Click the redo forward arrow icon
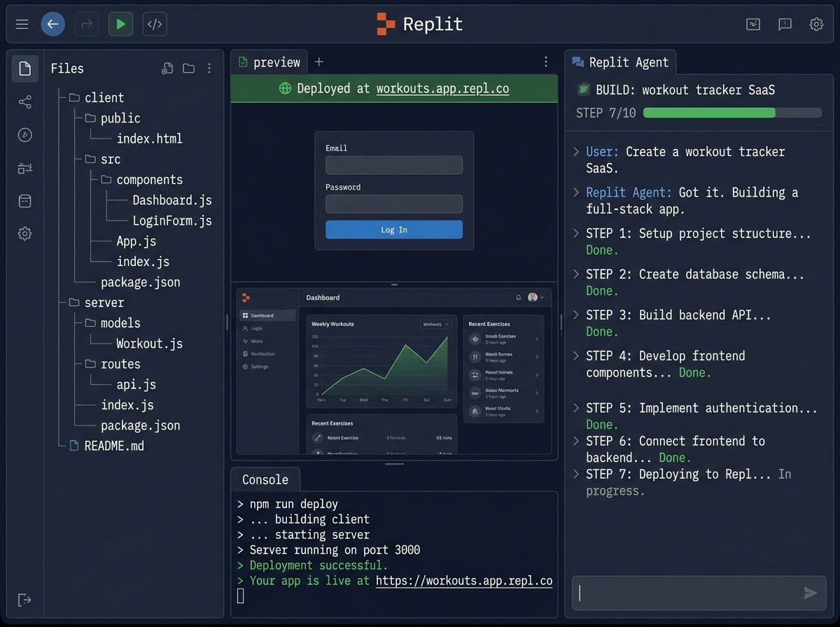This screenshot has height=627, width=840. point(87,24)
